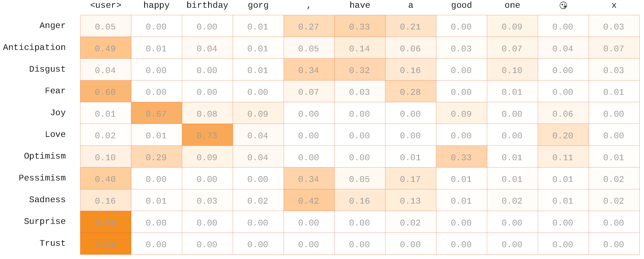This screenshot has width=644, height=259.
Task: Click the Disgust row label
Action: 47,69
